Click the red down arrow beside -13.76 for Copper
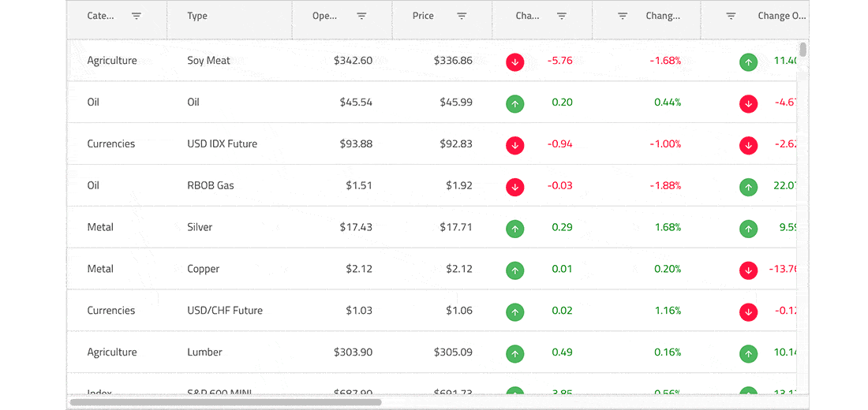The width and height of the screenshot is (868, 410). (x=748, y=270)
